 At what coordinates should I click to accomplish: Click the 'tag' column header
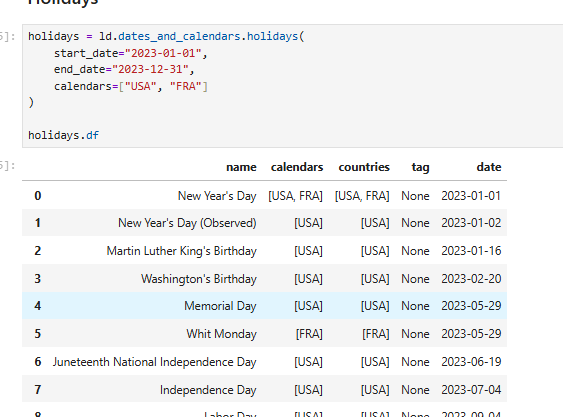(x=420, y=167)
